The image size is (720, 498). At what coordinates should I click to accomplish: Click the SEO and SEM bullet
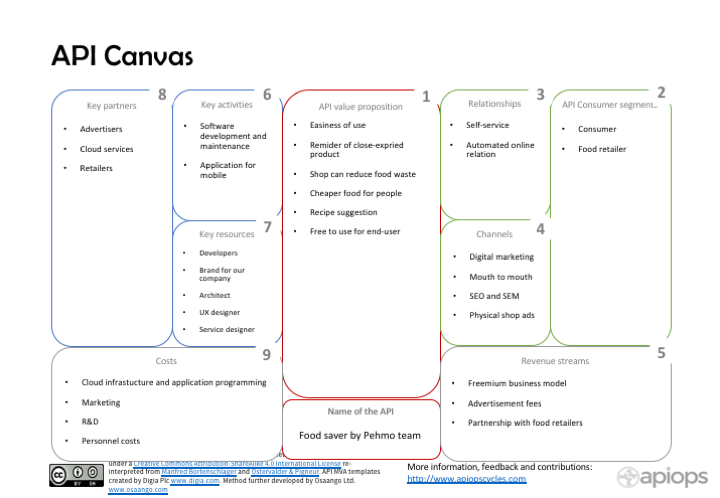(494, 296)
